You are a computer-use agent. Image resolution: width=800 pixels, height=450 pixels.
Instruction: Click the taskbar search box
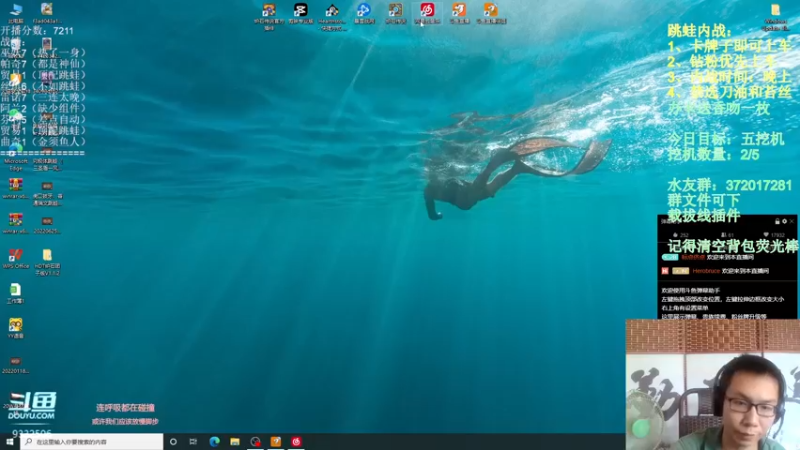click(x=92, y=442)
